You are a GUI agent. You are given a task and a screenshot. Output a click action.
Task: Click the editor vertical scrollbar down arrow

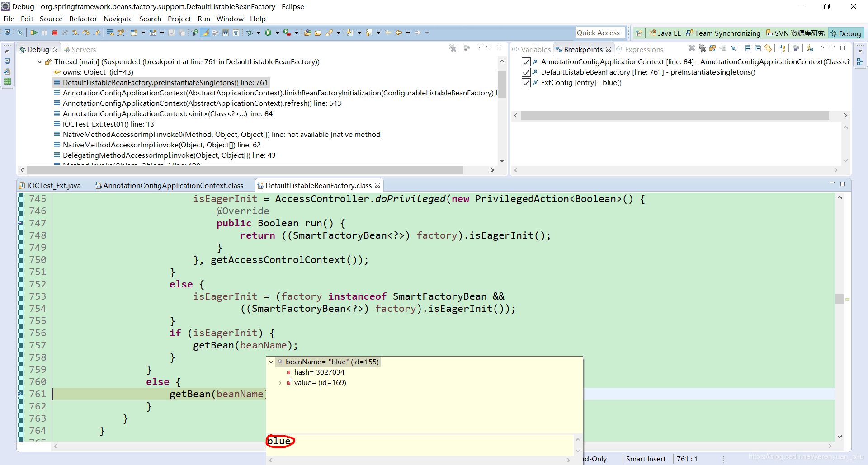pyautogui.click(x=840, y=437)
